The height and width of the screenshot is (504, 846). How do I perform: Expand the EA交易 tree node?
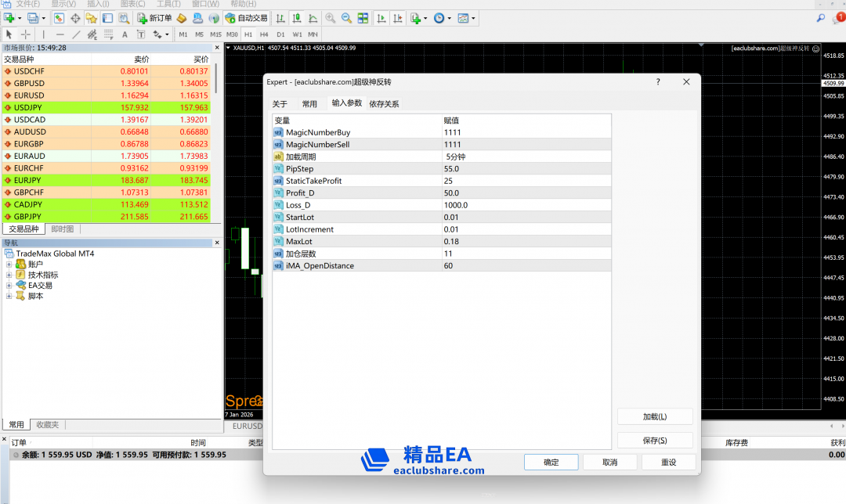click(x=9, y=286)
